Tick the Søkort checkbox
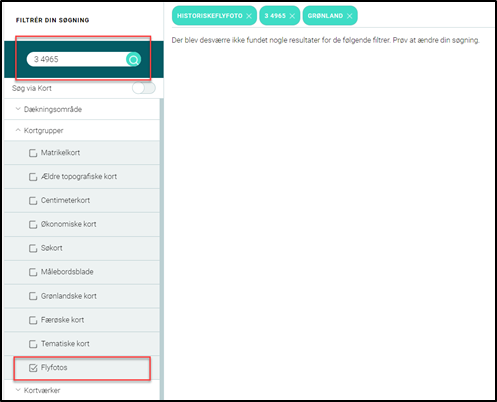Screen dimensions: 497x402 [x=33, y=248]
